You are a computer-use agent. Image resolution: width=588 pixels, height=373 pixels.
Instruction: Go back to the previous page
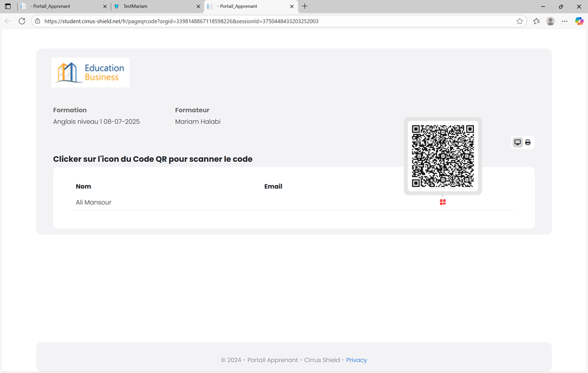pyautogui.click(x=8, y=21)
